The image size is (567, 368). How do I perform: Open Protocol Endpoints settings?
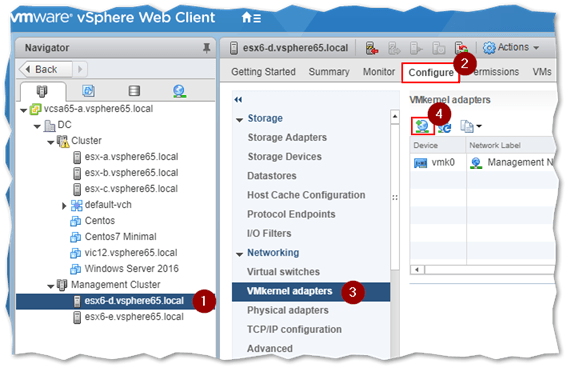coord(291,214)
